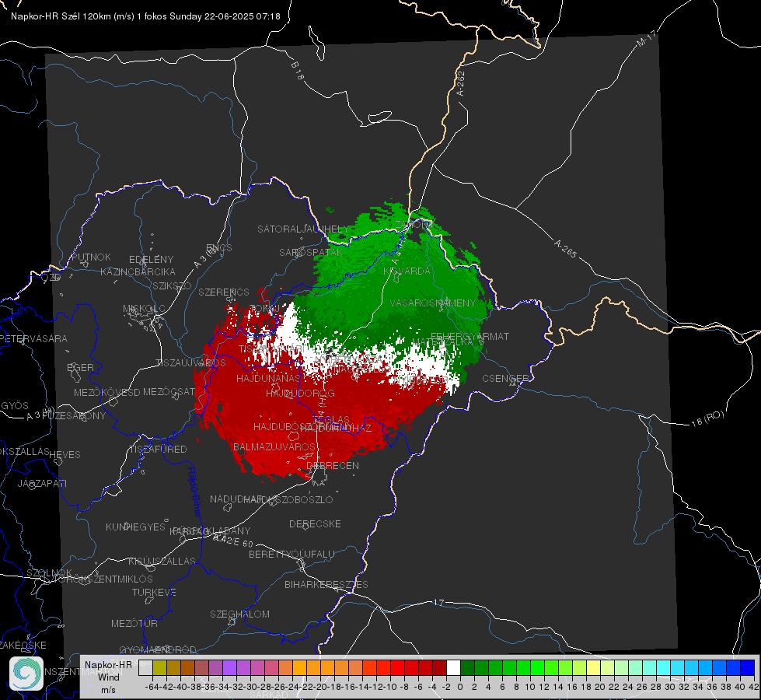Click the SATORALJAUJHELY city label
This screenshot has height=700, width=761.
pyautogui.click(x=303, y=229)
